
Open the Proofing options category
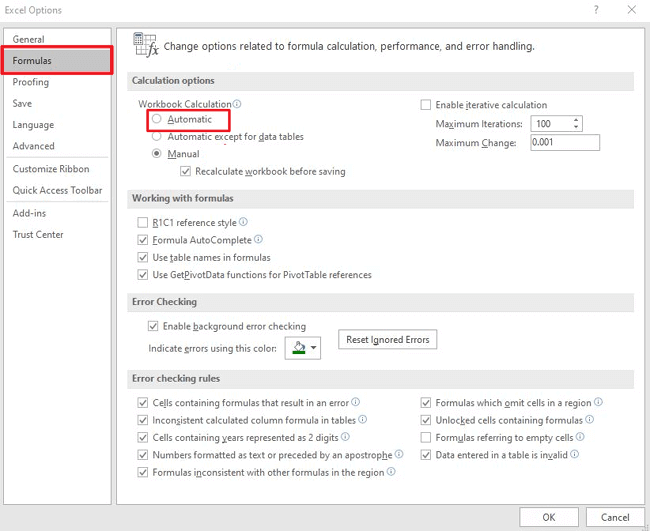(31, 82)
